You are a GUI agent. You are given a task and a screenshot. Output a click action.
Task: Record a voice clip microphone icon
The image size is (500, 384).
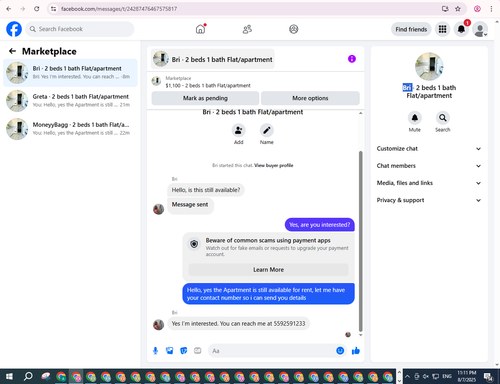point(155,351)
